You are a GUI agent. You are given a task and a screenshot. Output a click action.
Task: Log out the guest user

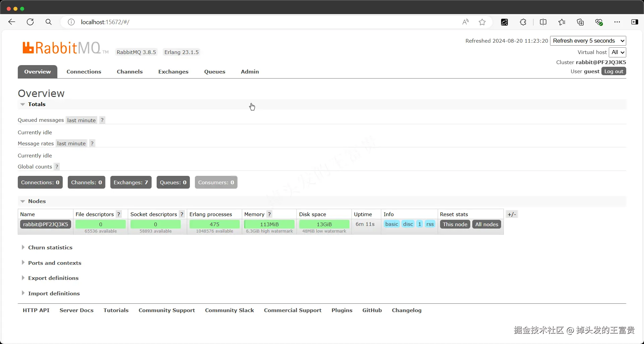tap(614, 71)
